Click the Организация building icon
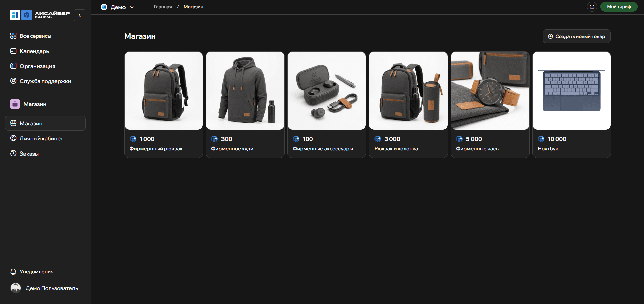This screenshot has width=644, height=304. coord(13,66)
